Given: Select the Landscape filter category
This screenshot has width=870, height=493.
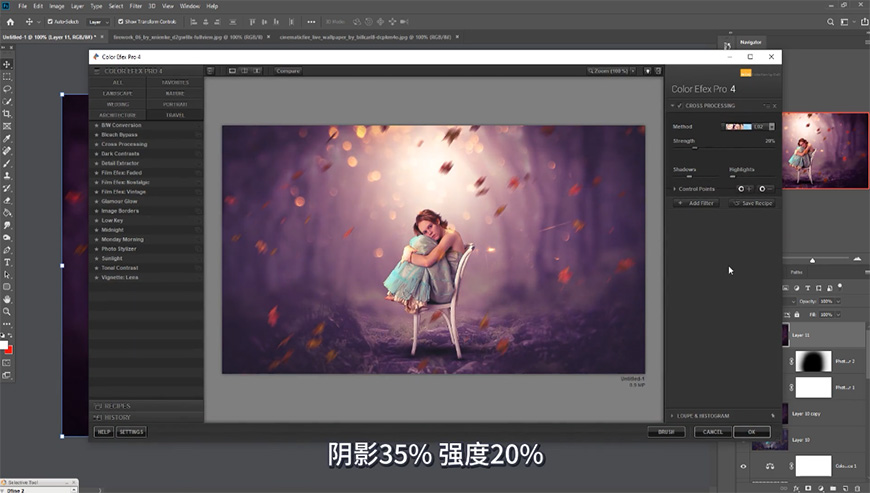Looking at the screenshot, I should coord(118,93).
